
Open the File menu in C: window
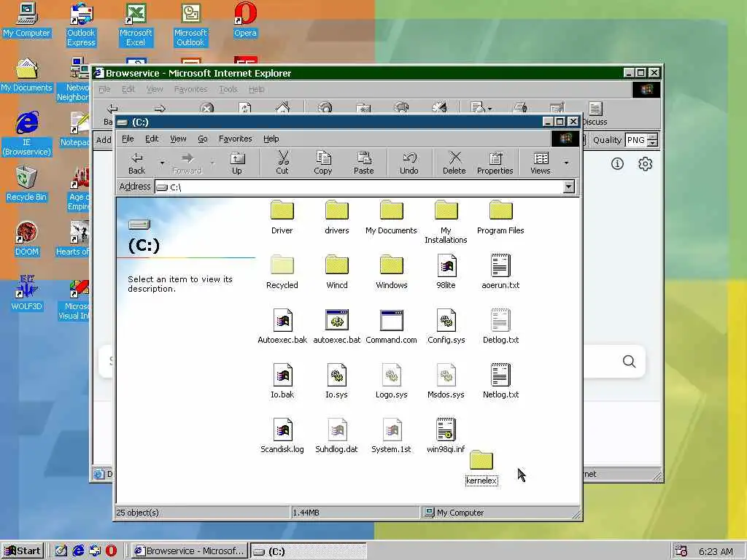pyautogui.click(x=128, y=139)
